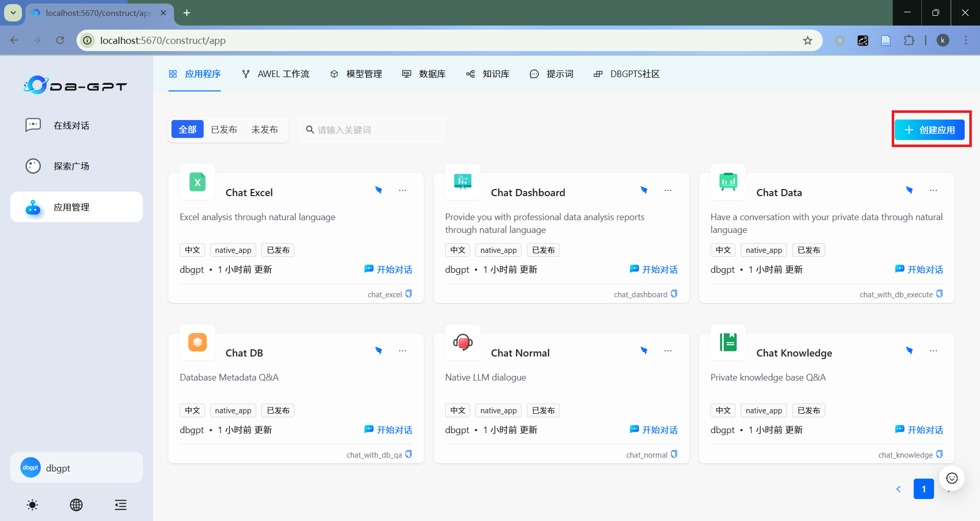980x521 pixels.
Task: Click the Chat Knowledge book icon
Action: point(728,342)
